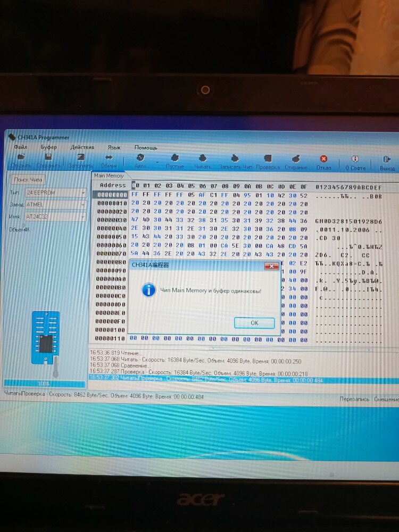Image resolution: width=399 pixels, height=532 pixels.
Task: Click the CH341A Programmer title bar icon
Action: coord(12,137)
